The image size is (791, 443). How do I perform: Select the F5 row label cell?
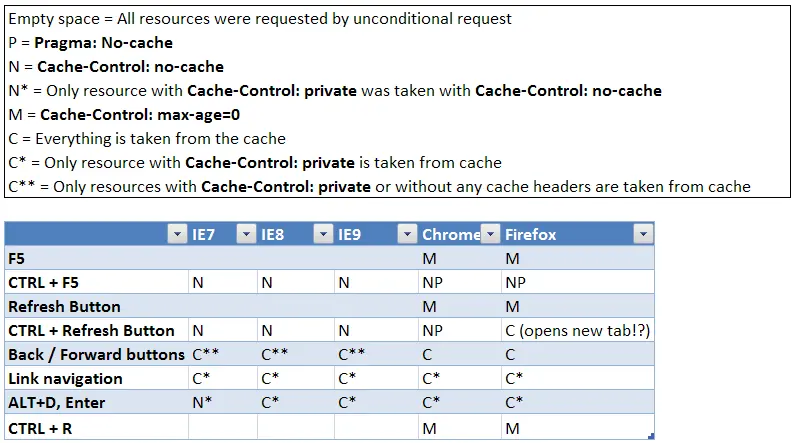96,258
